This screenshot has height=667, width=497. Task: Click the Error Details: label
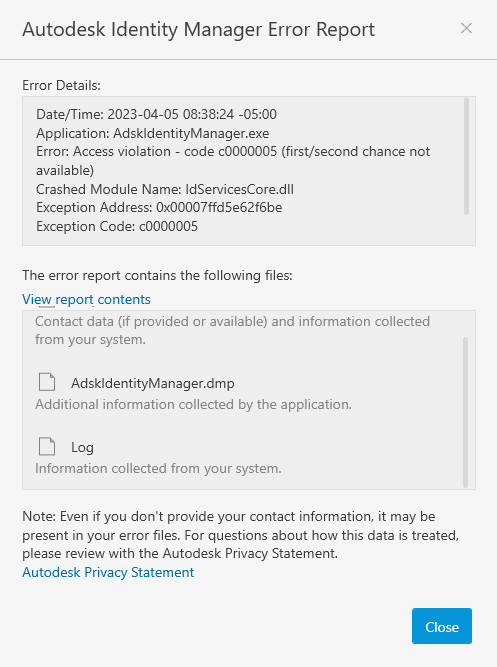coord(61,86)
